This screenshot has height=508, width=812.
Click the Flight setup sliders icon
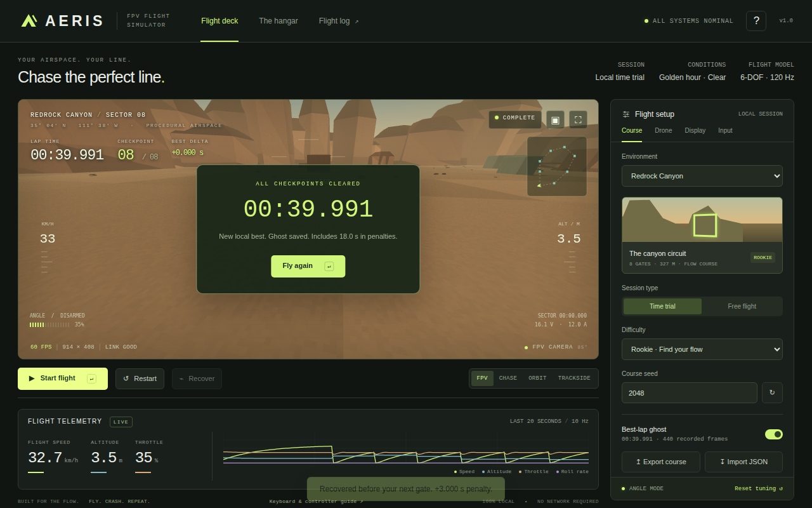(626, 114)
